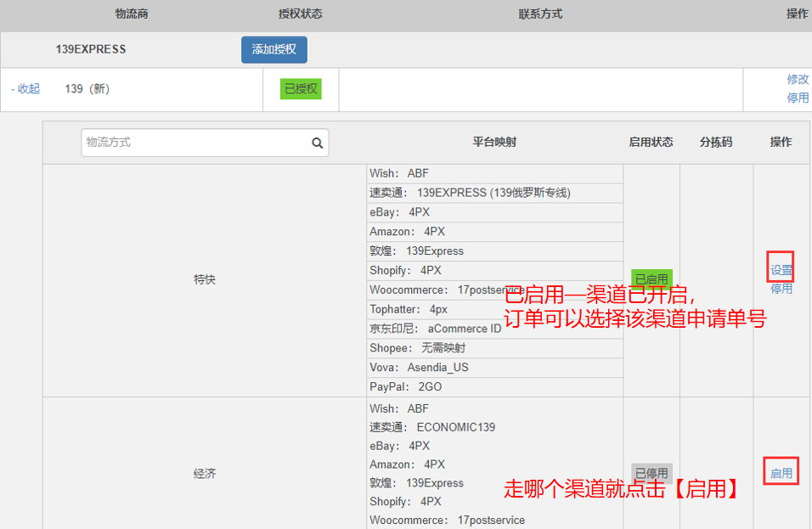The image size is (812, 529).
Task: Click the 物流商 column header
Action: 132,14
